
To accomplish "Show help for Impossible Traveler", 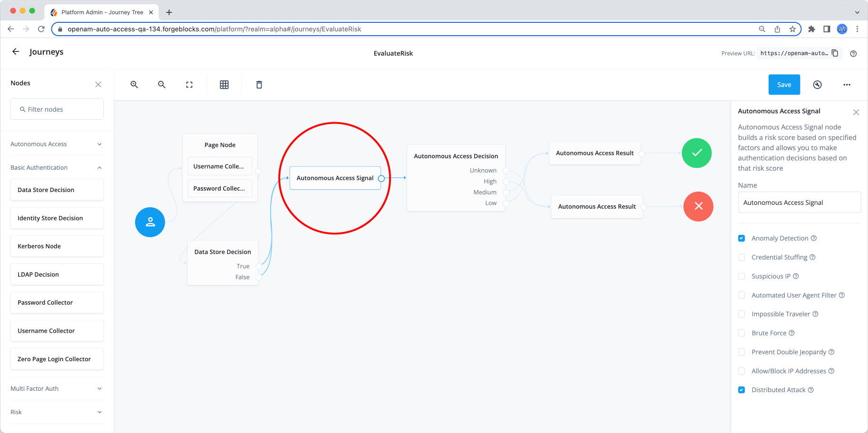I will [x=816, y=314].
